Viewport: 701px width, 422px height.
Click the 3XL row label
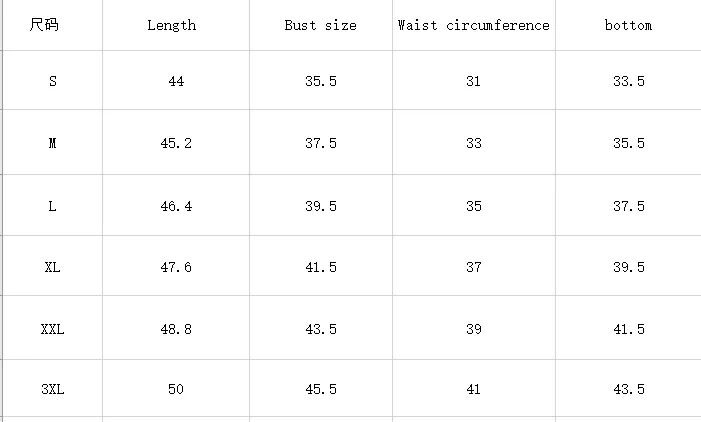click(x=52, y=389)
